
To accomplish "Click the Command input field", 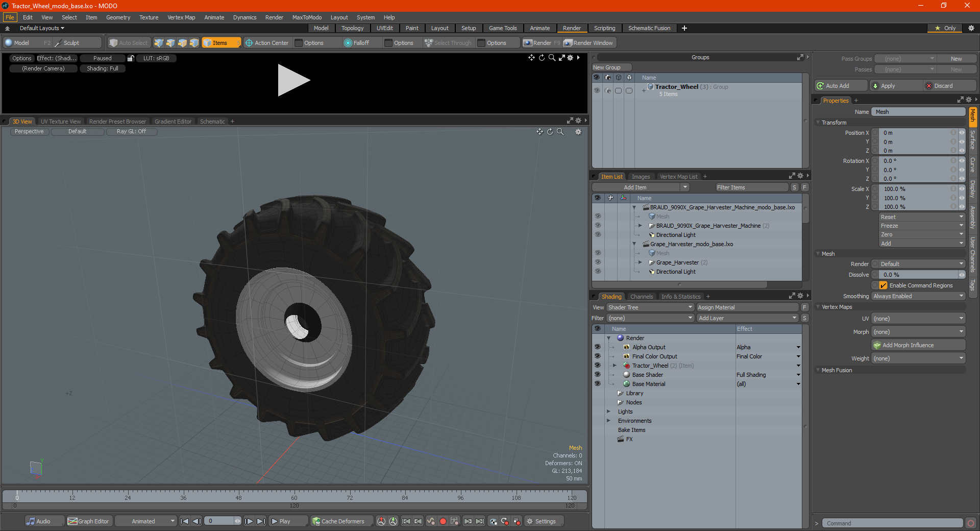I will (892, 523).
